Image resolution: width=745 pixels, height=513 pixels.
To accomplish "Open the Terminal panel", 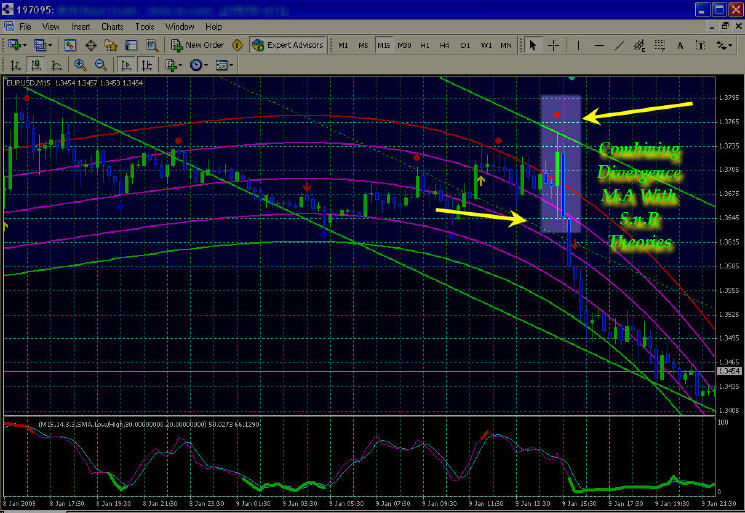I will pyautogui.click(x=131, y=46).
